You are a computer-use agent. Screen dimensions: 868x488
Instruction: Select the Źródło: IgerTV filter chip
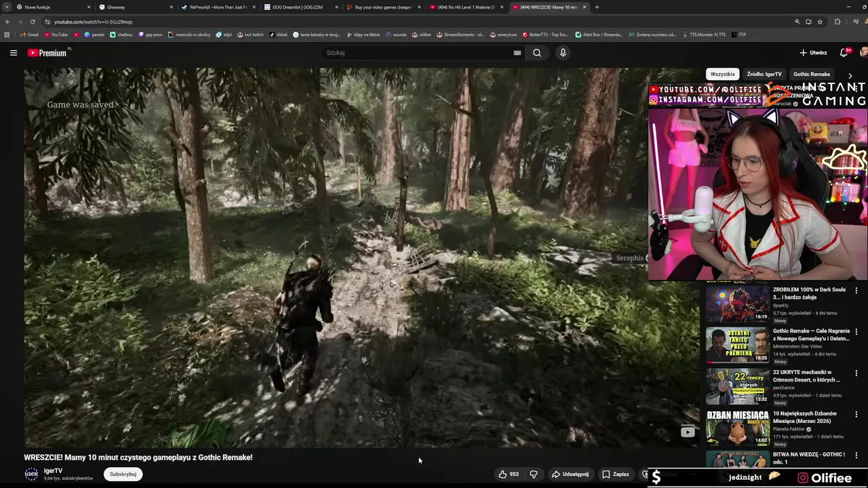tap(764, 74)
